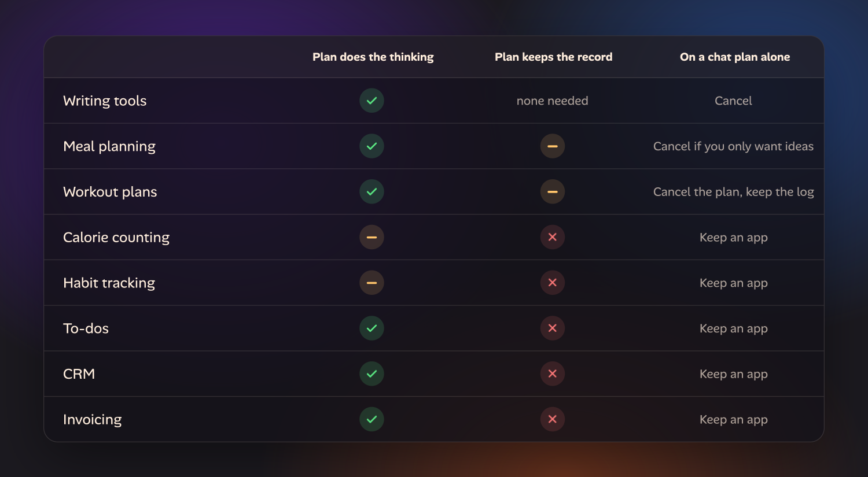
Task: Select the 'Plan does the thinking' column header
Action: pos(373,57)
